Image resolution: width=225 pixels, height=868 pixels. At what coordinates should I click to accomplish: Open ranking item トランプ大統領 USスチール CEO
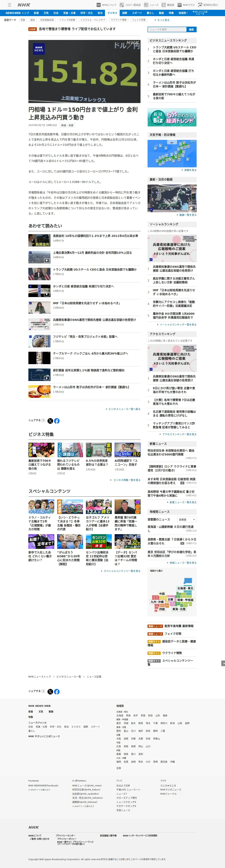click(174, 50)
